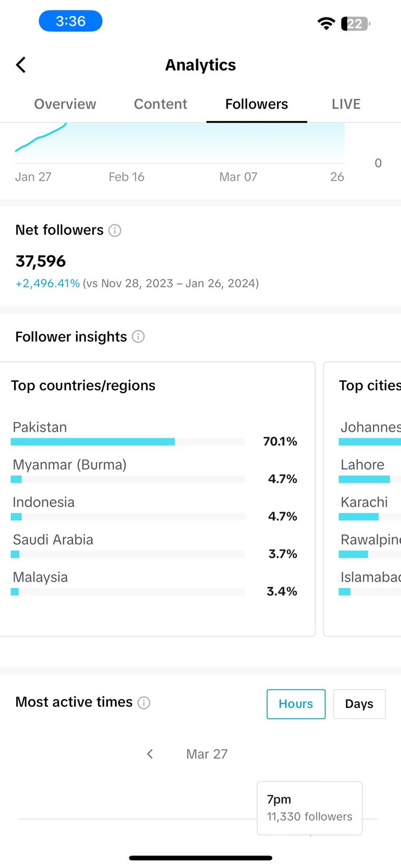Go to previous day before Mar 27
The width and height of the screenshot is (401, 868).
[x=150, y=754]
